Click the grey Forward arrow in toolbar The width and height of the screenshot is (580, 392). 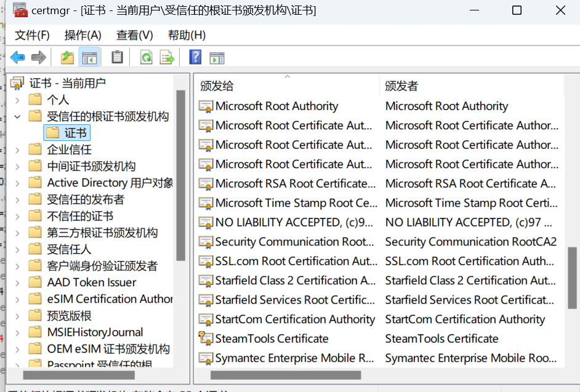pos(38,57)
